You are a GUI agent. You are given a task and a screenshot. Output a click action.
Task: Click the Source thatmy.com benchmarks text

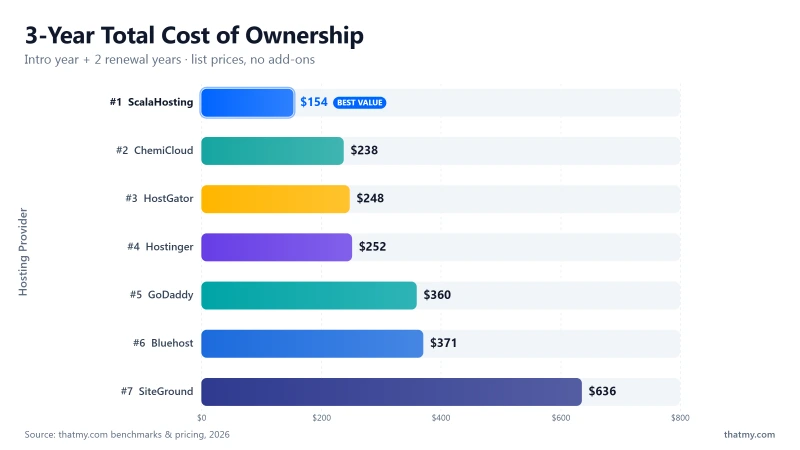(x=127, y=435)
